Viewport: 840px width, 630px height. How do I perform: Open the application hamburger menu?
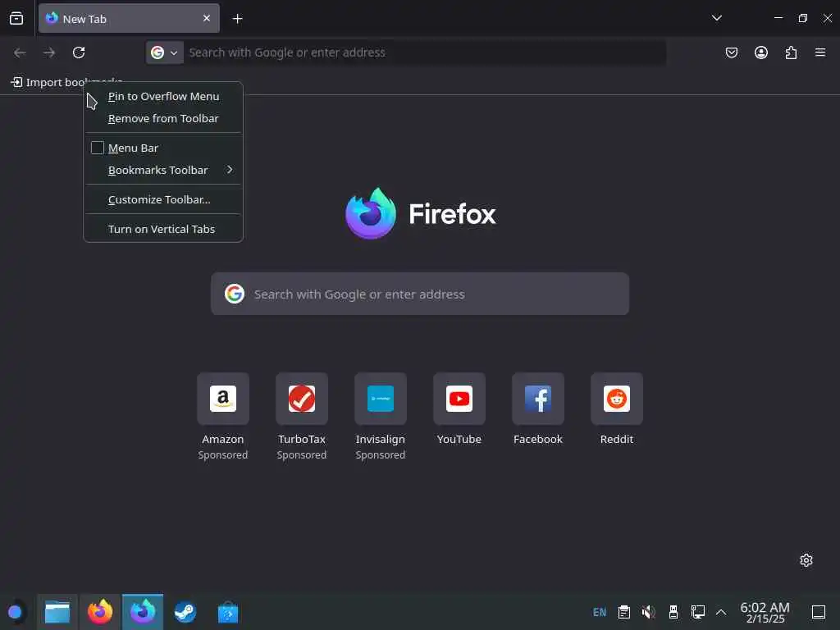tap(820, 52)
